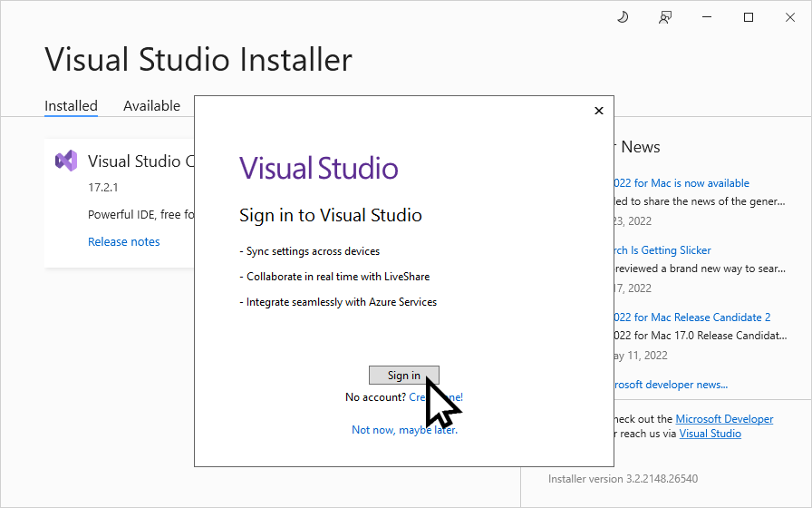Minimize the installer window
This screenshot has width=812, height=508.
pyautogui.click(x=707, y=17)
